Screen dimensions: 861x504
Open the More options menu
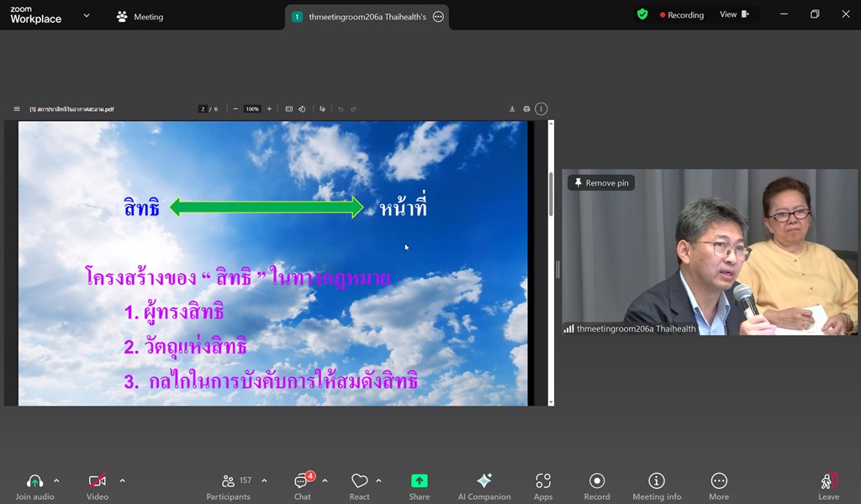coord(719,481)
